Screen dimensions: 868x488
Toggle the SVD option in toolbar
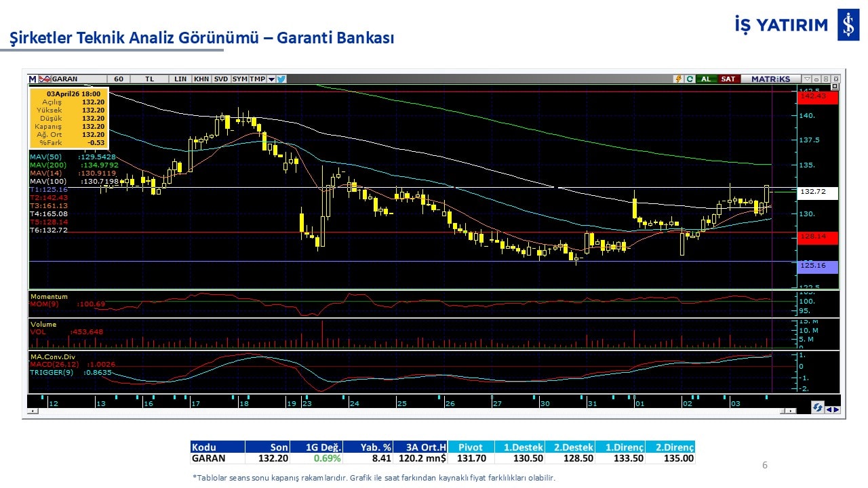[221, 79]
